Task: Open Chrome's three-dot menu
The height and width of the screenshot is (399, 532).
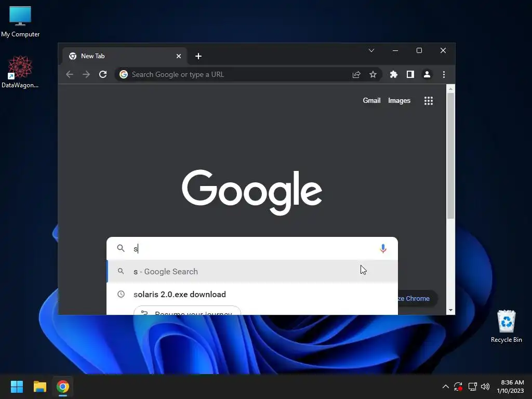Action: (444, 74)
